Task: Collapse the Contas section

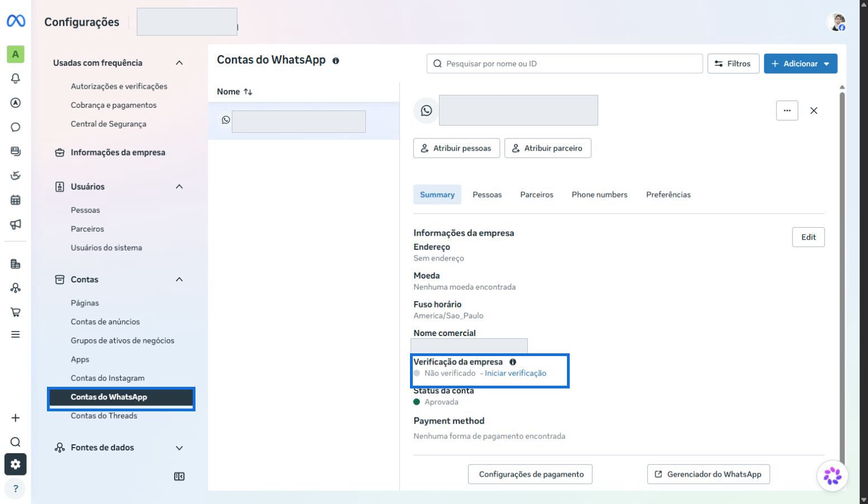Action: click(x=179, y=280)
